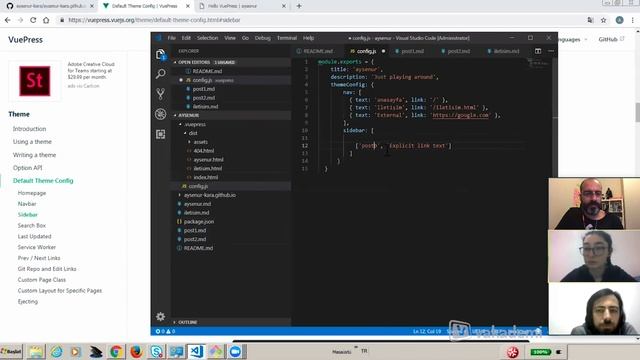Open the Introduction link in Theme sidebar
Viewport: 640px width, 360px height.
pyautogui.click(x=29, y=129)
